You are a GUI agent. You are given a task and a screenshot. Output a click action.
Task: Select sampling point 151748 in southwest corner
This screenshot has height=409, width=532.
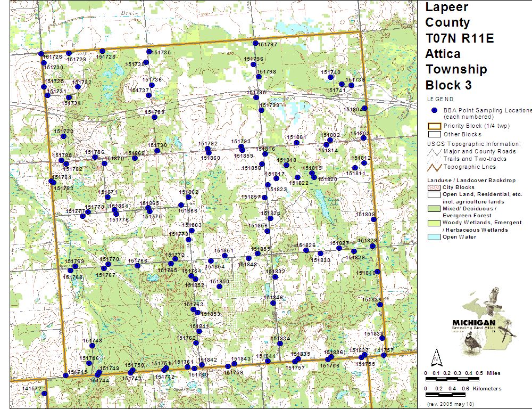pyautogui.click(x=93, y=346)
